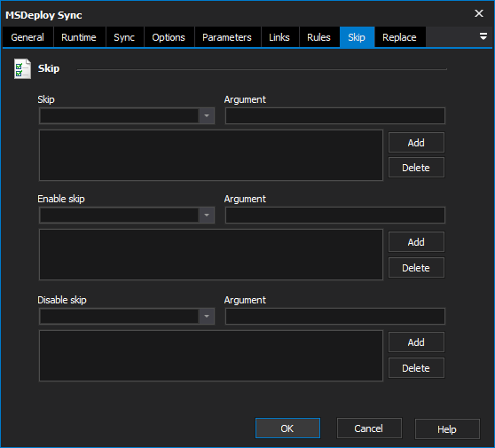This screenshot has height=448, width=495.
Task: Click Add beside the Enable skip list
Action: point(416,242)
